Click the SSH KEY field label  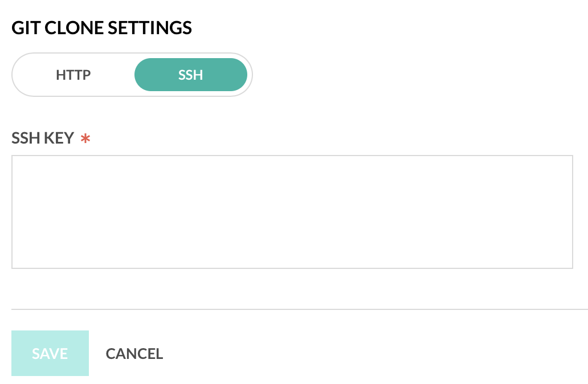(x=43, y=138)
